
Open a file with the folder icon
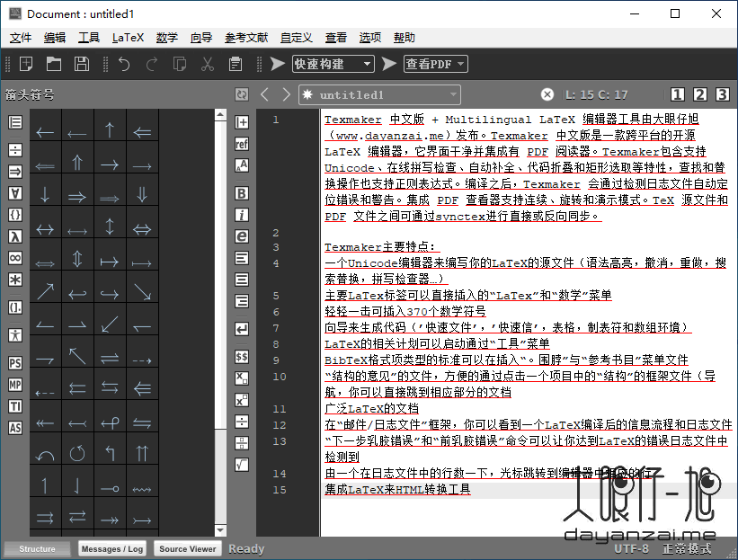54,64
